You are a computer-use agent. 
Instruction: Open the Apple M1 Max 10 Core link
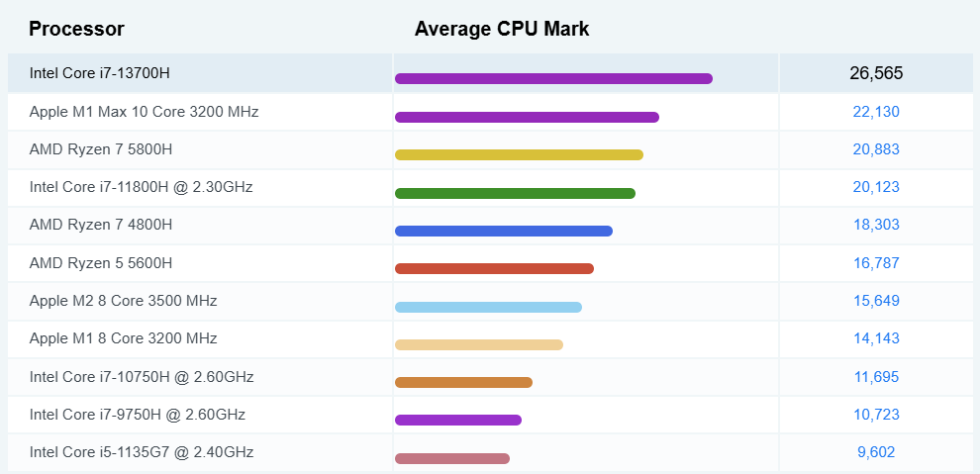(144, 112)
